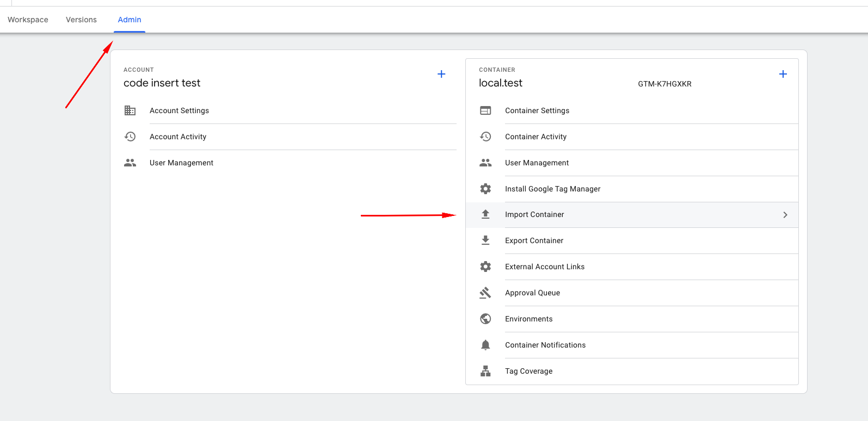The image size is (868, 421).
Task: Click the Account Settings building icon
Action: [x=130, y=110]
